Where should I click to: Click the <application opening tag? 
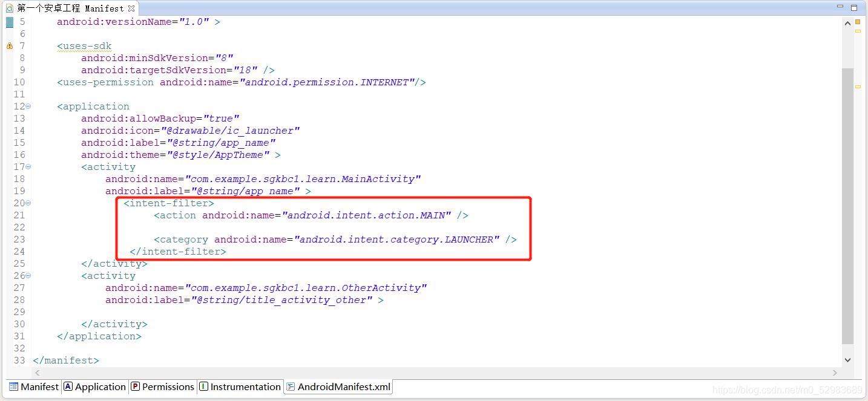point(93,106)
